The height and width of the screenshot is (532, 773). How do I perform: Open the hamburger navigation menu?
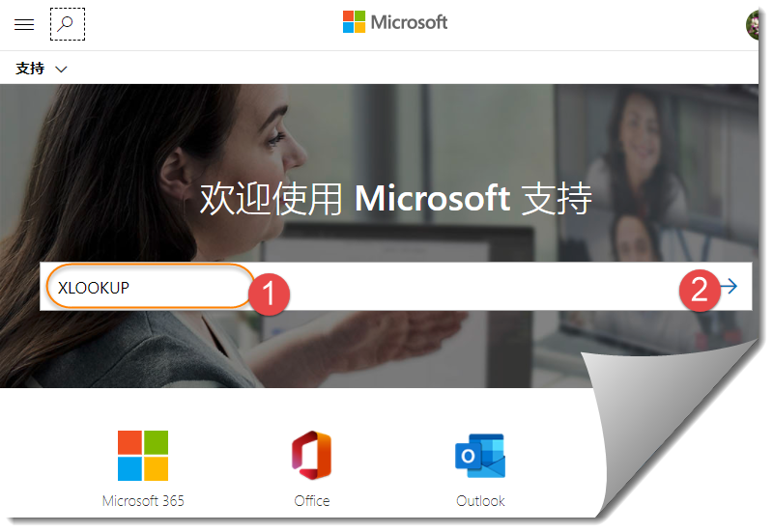(24, 24)
